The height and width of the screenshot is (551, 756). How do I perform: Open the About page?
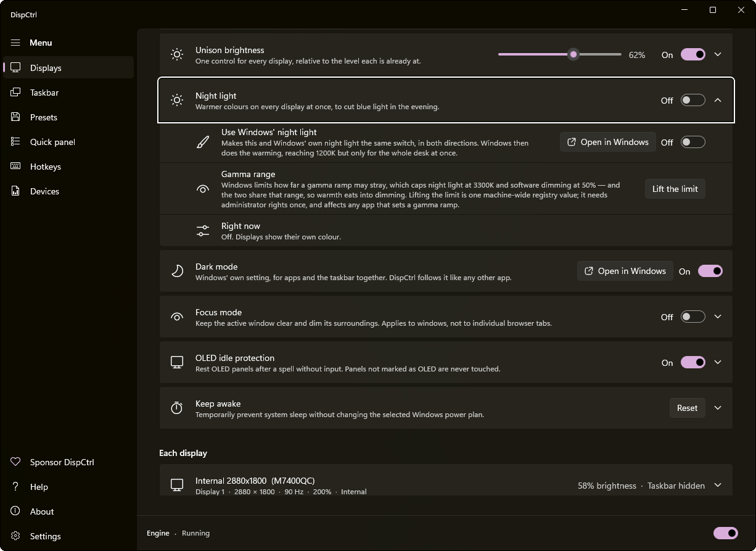pos(68,512)
